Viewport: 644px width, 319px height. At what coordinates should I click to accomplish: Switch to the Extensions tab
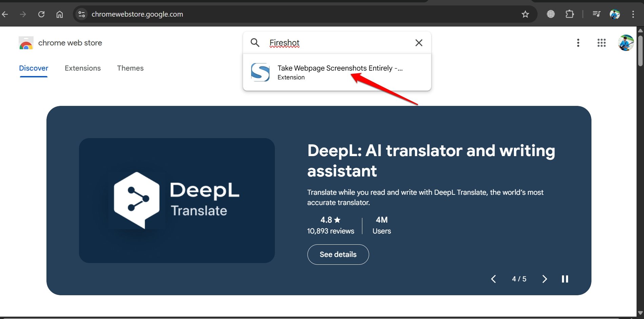(83, 68)
